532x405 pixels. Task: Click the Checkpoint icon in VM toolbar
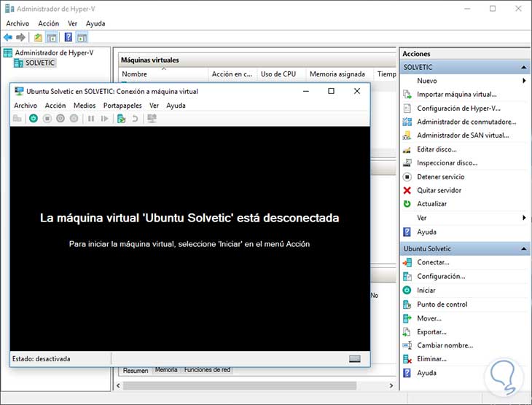pos(121,119)
